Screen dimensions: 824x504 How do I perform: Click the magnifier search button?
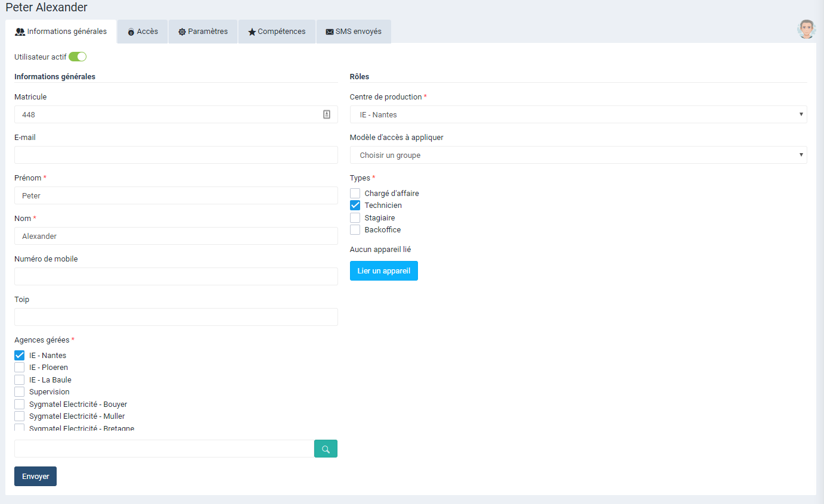pyautogui.click(x=326, y=449)
